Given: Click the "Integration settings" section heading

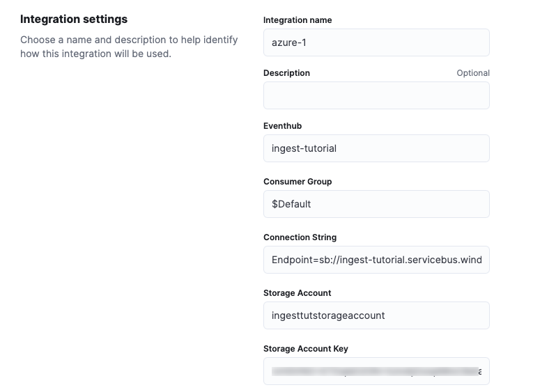Looking at the screenshot, I should pos(74,19).
